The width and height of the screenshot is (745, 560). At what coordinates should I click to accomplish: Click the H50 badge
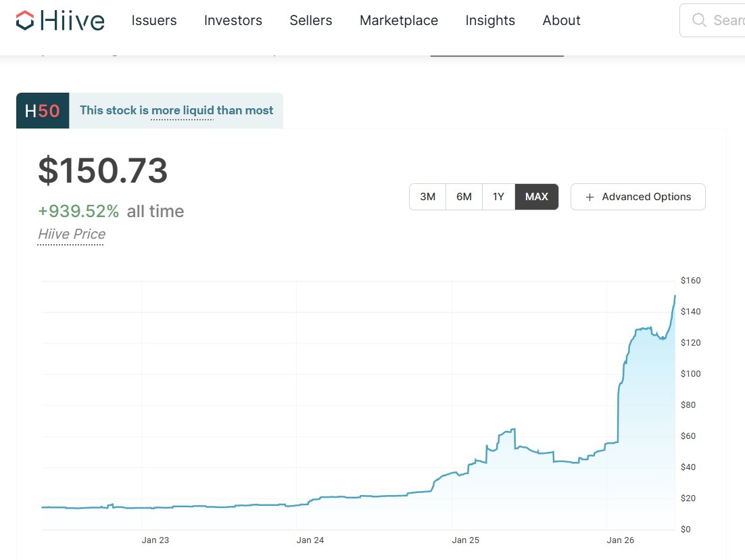[x=43, y=111]
